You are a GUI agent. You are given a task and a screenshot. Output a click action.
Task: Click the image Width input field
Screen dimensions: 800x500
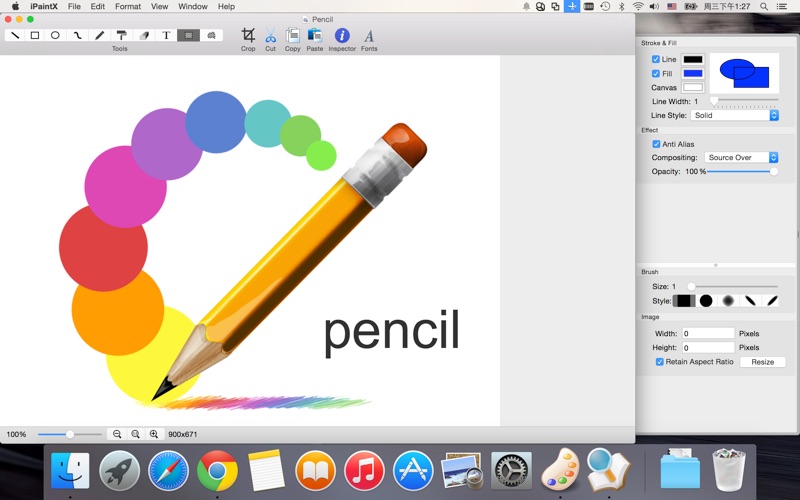pos(709,334)
